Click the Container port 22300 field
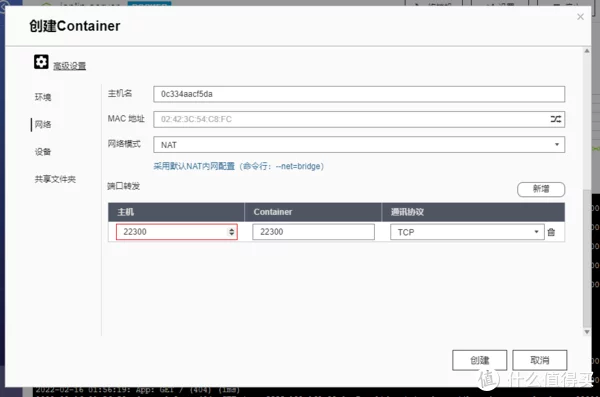The image size is (600, 397). (313, 232)
